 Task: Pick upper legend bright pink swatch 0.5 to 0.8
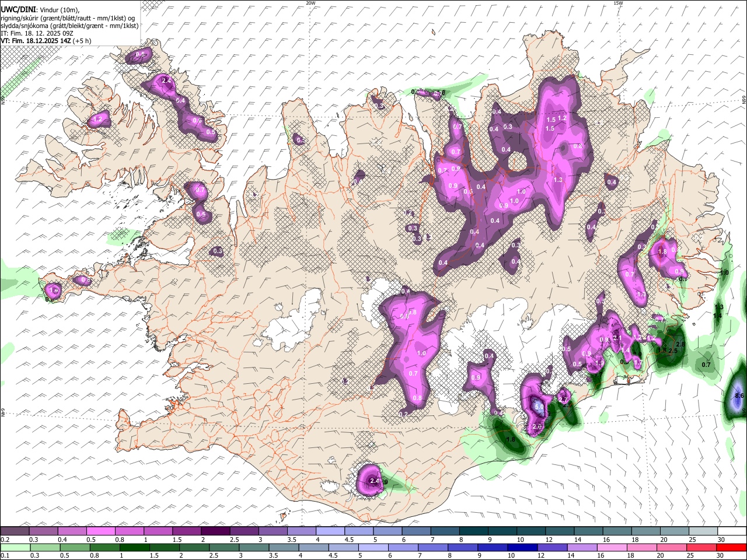click(x=100, y=531)
